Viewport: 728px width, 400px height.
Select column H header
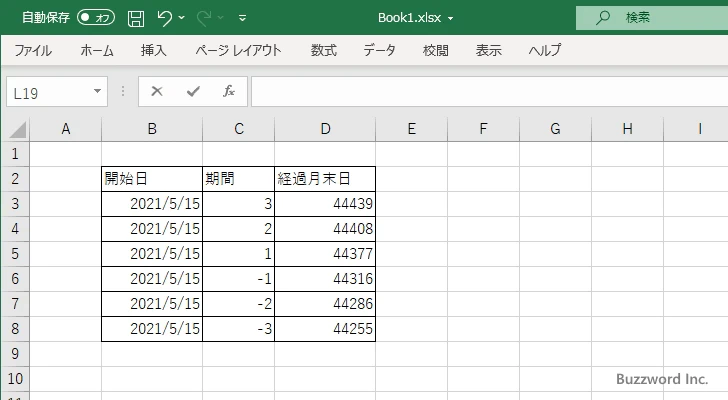(627, 129)
